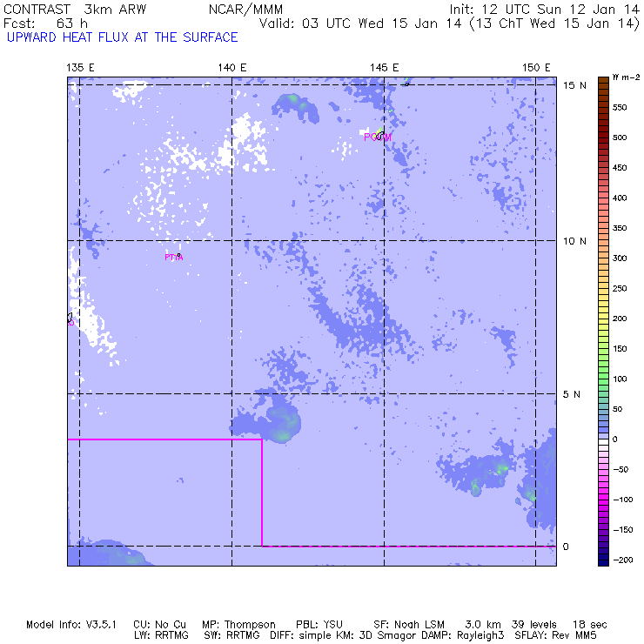Click the dark navy bottom swatch of the color bar
644x644 pixels.
pyautogui.click(x=603, y=563)
